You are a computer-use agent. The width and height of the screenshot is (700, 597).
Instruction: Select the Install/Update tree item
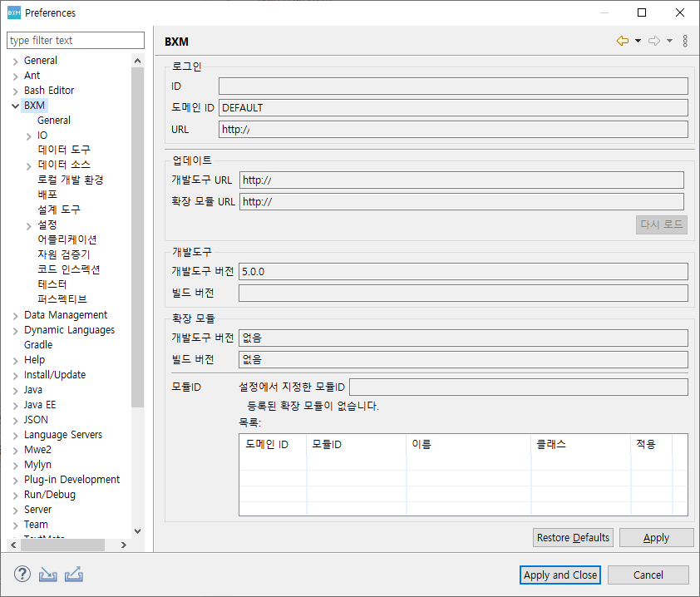(55, 375)
